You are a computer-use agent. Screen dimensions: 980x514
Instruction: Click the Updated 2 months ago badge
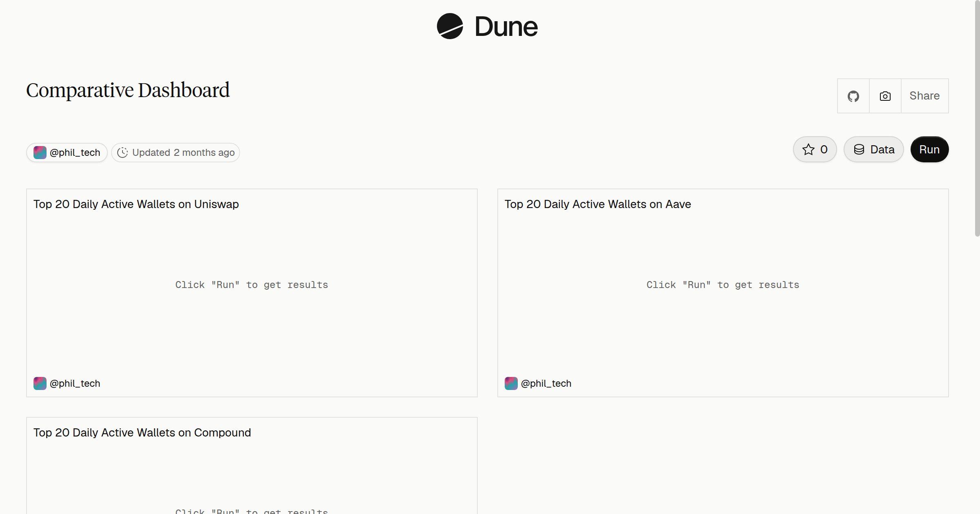(x=176, y=153)
